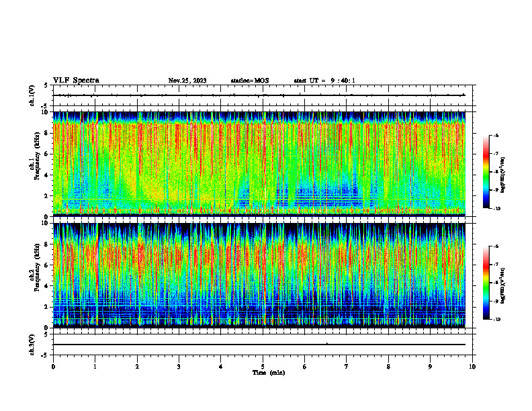The width and height of the screenshot is (532, 411).
Task: Click inside the ch.1 spectrogram panel
Action: pyautogui.click(x=259, y=164)
